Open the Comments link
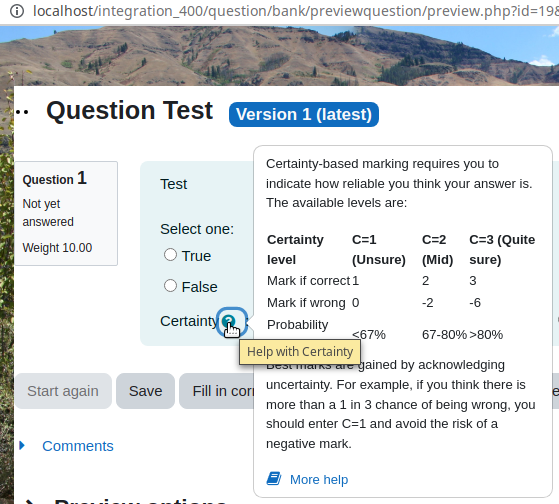The image size is (559, 504). click(x=78, y=446)
